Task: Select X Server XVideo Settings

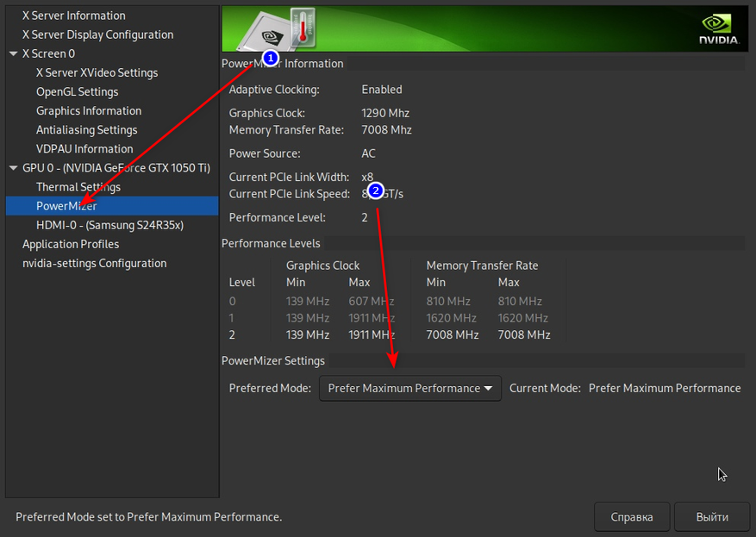Action: point(97,72)
